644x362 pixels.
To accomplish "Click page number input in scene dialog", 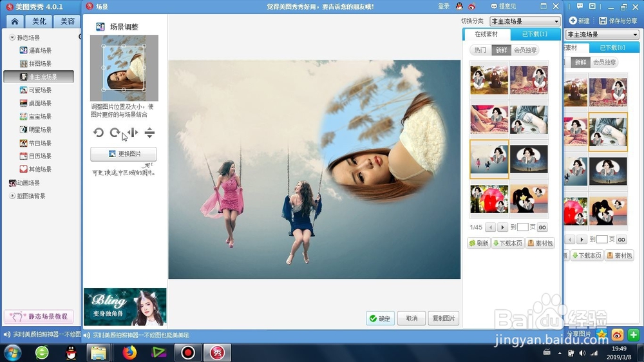I will point(523,227).
